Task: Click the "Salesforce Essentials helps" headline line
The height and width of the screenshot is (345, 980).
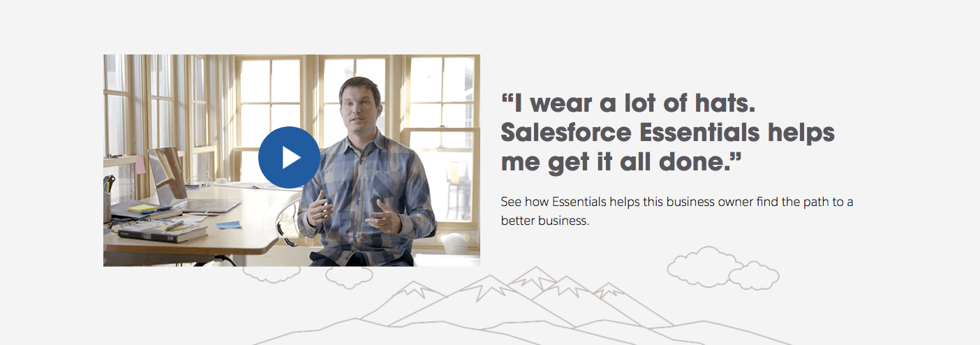Action: (x=668, y=133)
